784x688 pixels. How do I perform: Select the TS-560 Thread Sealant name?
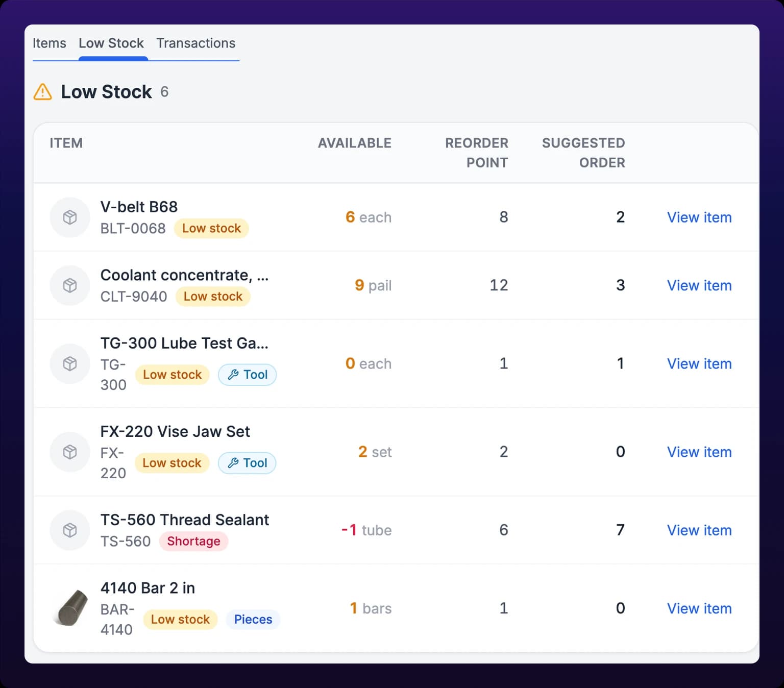pyautogui.click(x=184, y=520)
